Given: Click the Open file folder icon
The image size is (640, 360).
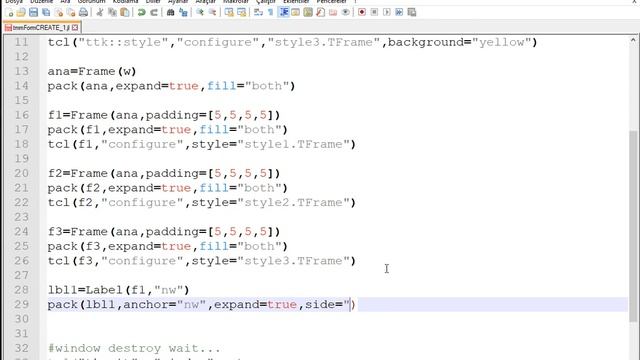Looking at the screenshot, I should [x=21, y=12].
